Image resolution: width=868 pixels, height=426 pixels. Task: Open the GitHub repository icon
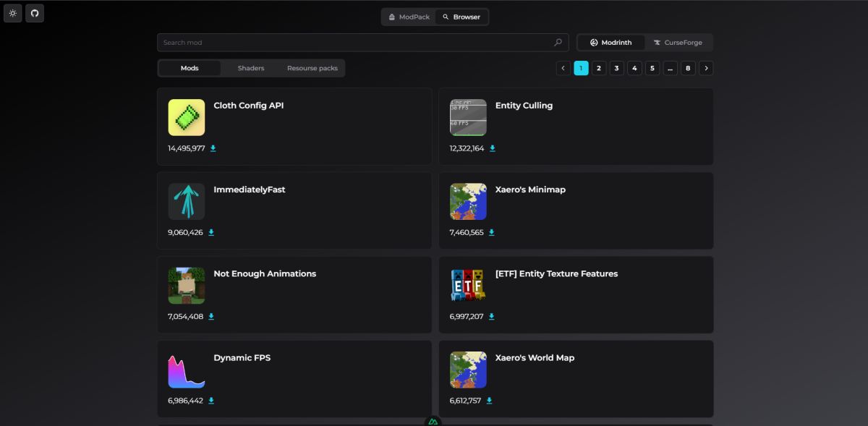35,13
